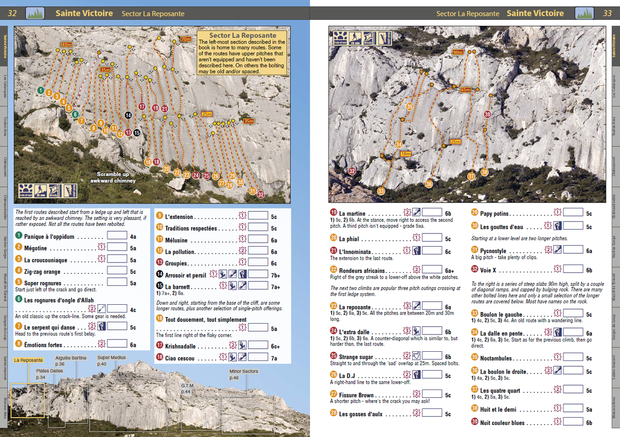This screenshot has height=437, width=620.
Task: Click the star rating icon for Mégotine
Action: [x=102, y=247]
